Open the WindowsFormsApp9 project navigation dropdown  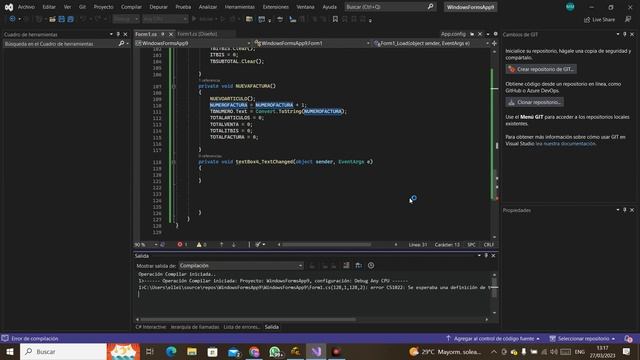click(x=193, y=43)
